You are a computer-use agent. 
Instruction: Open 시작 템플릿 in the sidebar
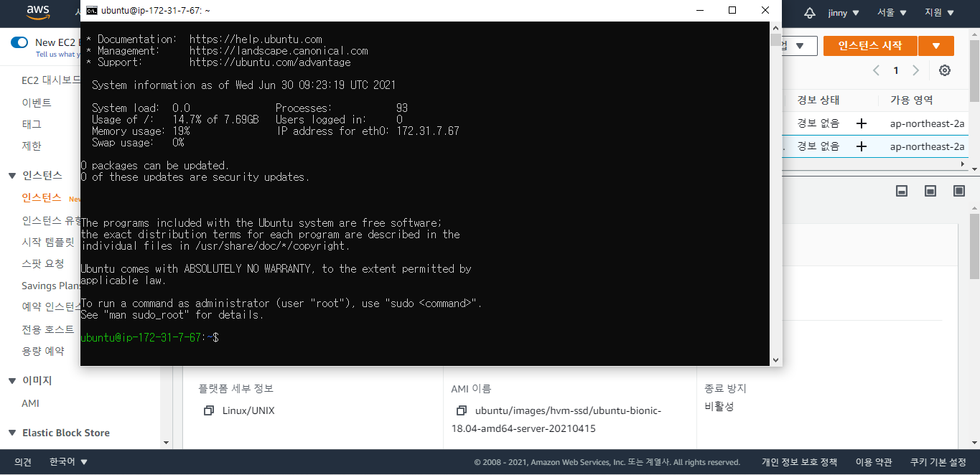click(47, 242)
